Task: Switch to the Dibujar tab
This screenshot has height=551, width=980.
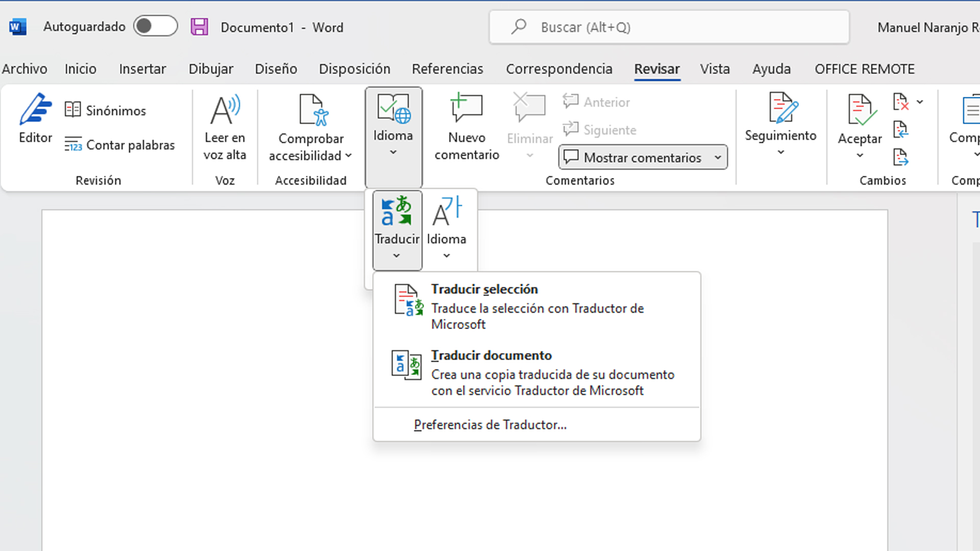Action: pyautogui.click(x=211, y=69)
